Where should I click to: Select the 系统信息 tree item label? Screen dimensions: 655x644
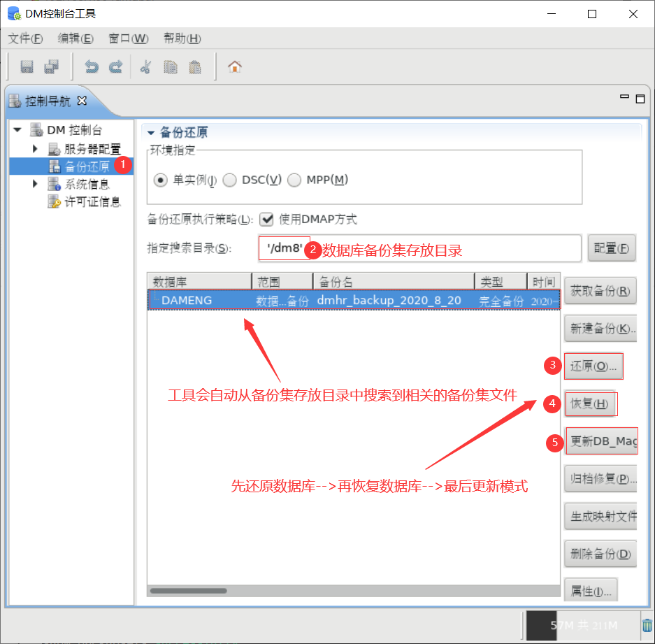(x=87, y=184)
